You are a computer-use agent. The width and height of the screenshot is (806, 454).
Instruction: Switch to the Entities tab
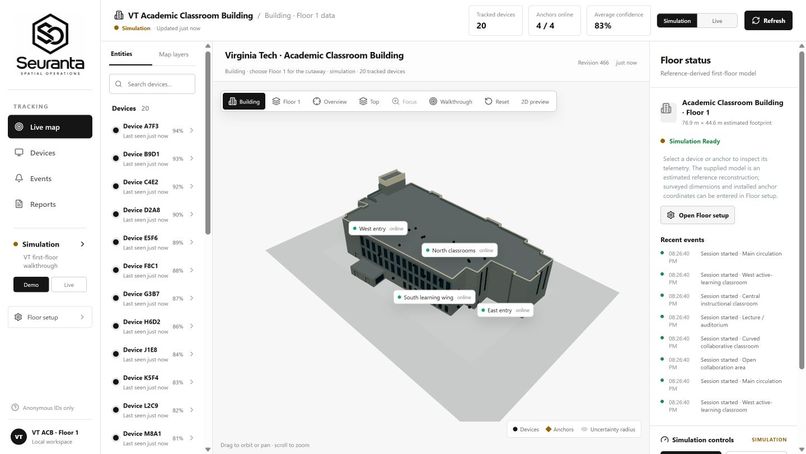pos(122,54)
